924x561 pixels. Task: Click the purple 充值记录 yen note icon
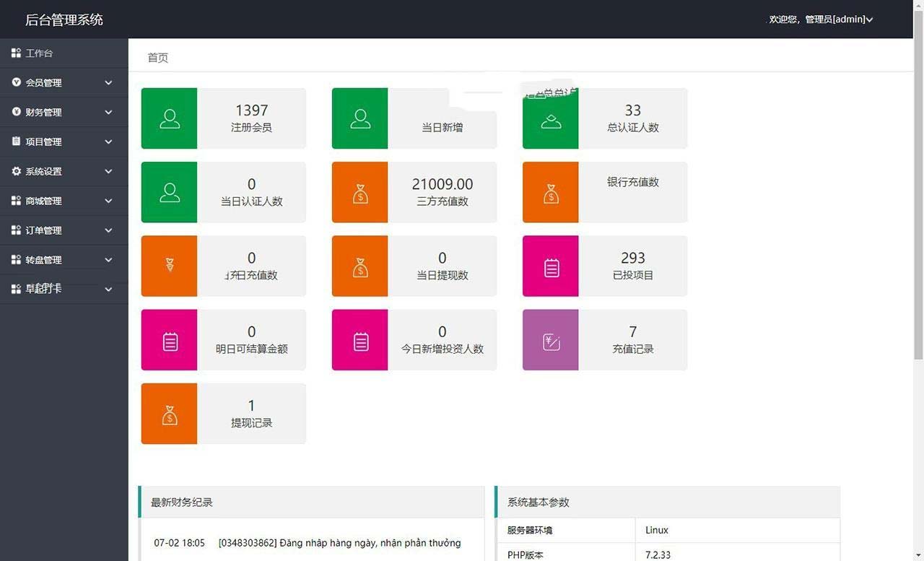[550, 340]
